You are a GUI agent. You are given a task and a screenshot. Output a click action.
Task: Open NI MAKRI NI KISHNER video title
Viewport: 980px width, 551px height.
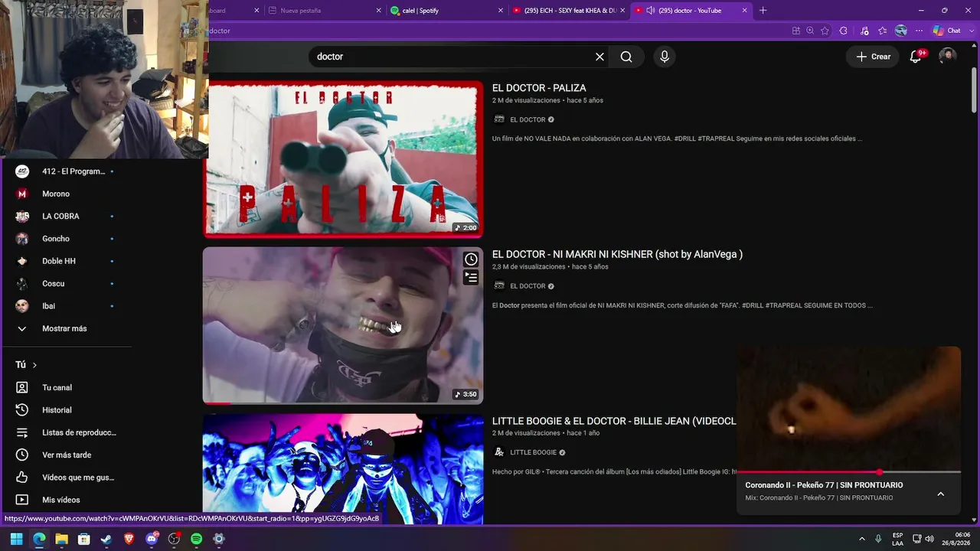tap(617, 254)
